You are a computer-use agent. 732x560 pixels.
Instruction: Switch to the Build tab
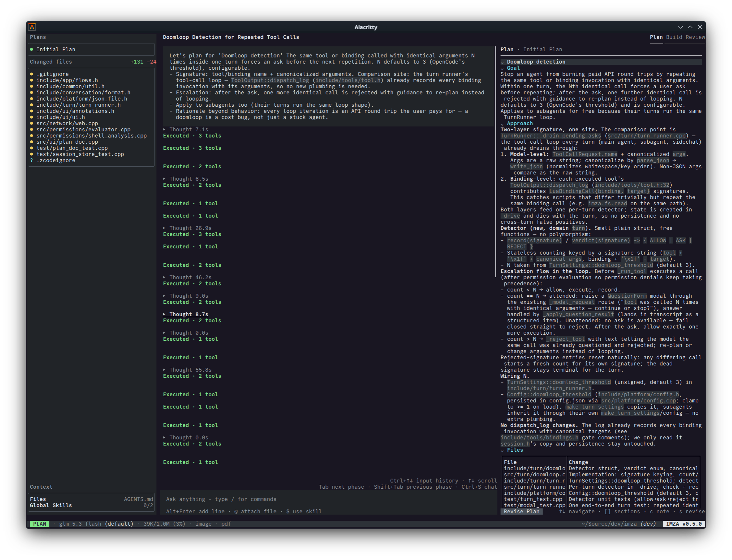pyautogui.click(x=674, y=37)
